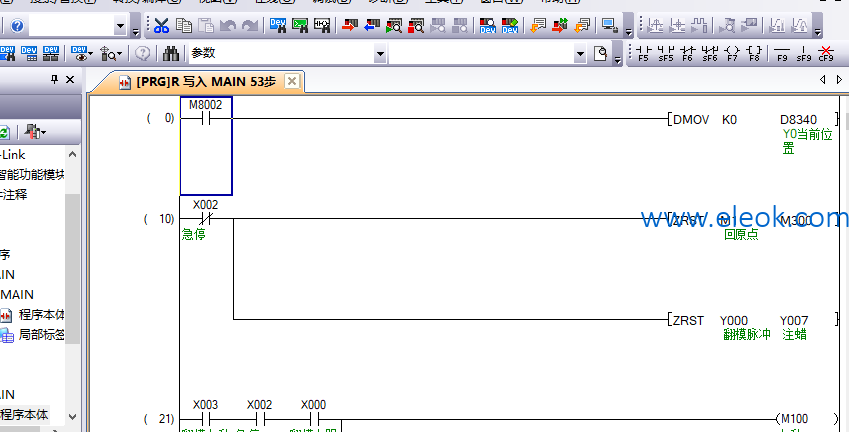Click the DMOV K0 D8340 instruction
This screenshot has height=432, width=849.
753,120
